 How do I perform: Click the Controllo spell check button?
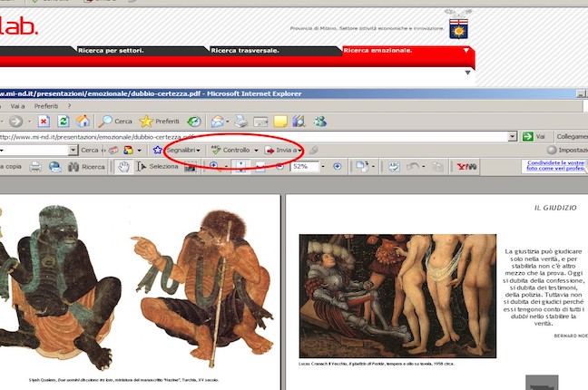[x=231, y=150]
